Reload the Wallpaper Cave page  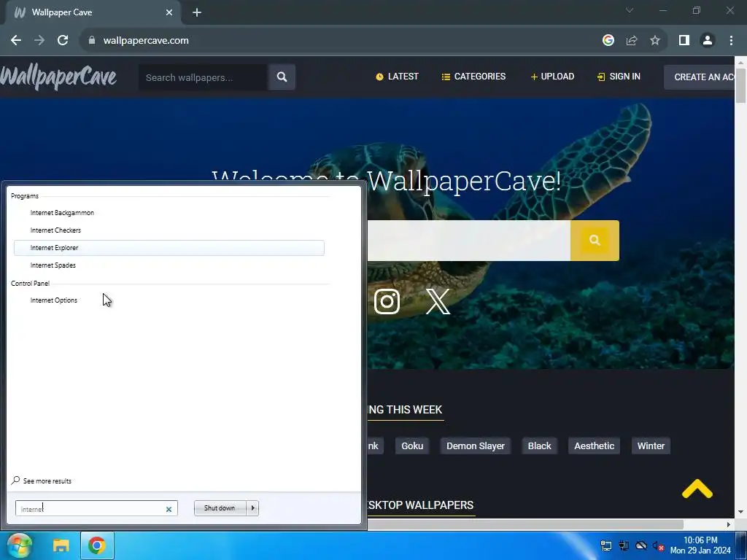[63, 41]
